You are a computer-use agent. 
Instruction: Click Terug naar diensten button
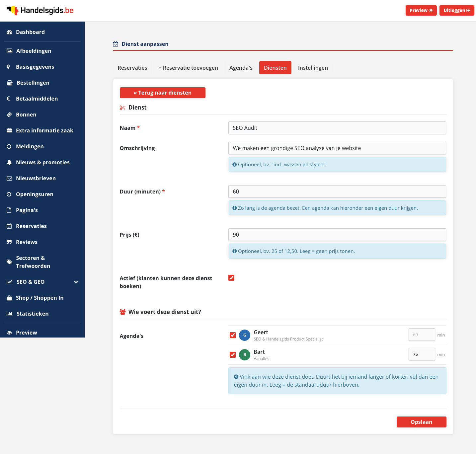click(x=163, y=93)
